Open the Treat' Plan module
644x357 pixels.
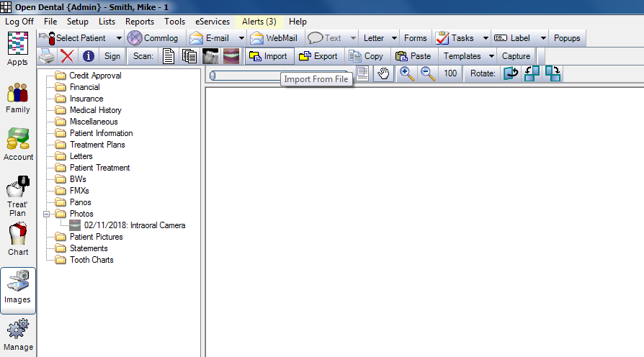[18, 197]
